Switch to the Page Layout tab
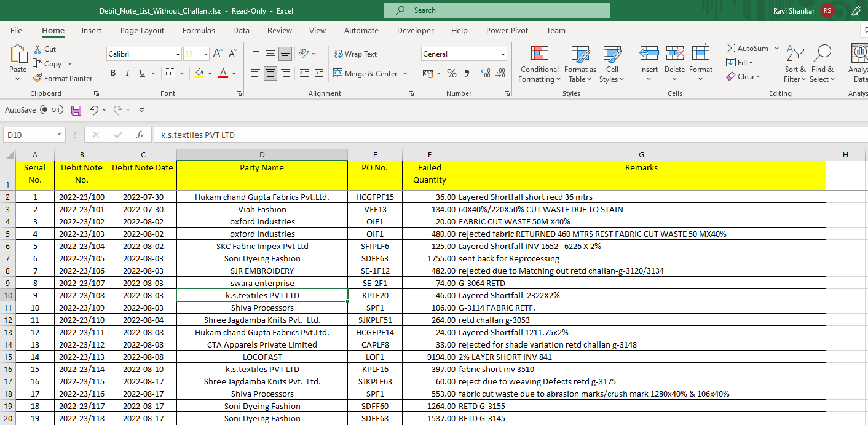 pos(142,30)
